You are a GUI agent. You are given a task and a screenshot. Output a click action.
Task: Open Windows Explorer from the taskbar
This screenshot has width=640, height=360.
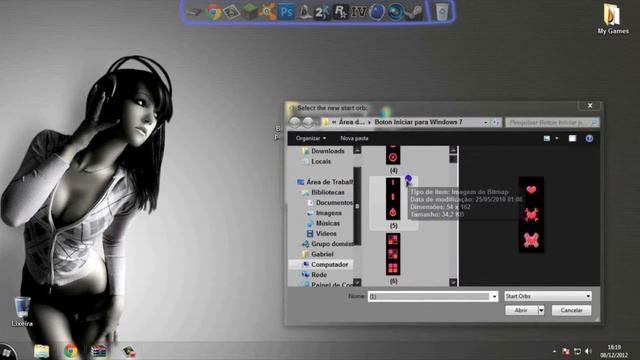click(42, 351)
